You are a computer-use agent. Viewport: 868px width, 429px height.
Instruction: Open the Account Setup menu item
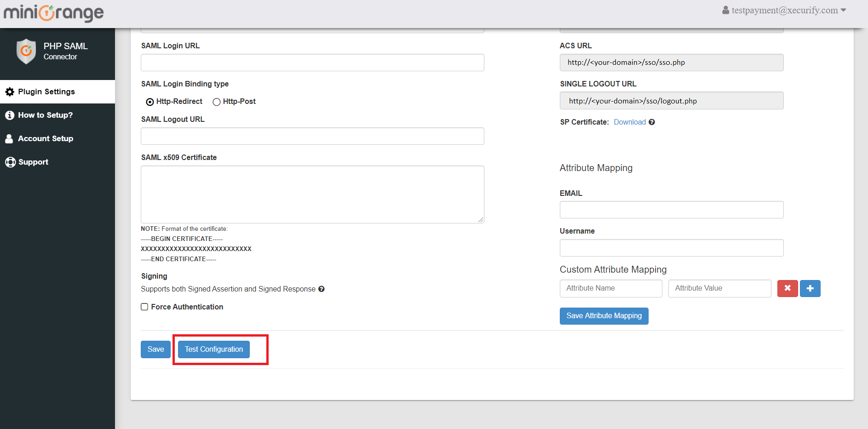(x=57, y=138)
